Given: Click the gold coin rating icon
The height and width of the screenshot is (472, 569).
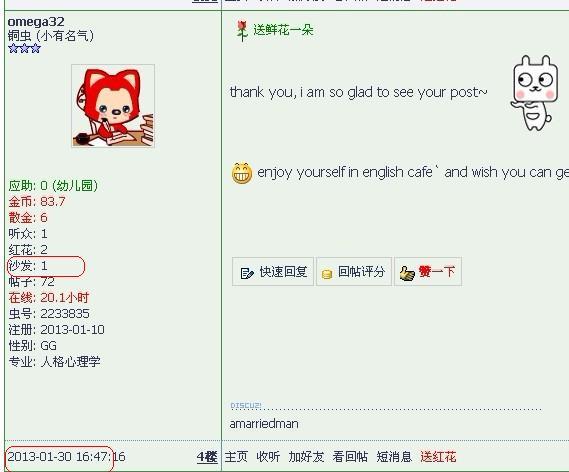Looking at the screenshot, I should pos(327,274).
